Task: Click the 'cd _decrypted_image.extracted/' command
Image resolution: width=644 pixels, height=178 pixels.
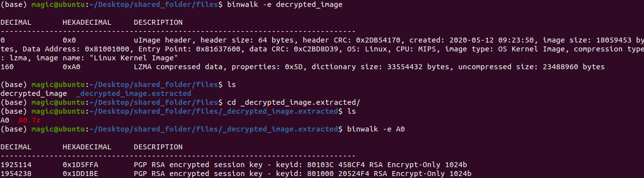Action: click(293, 102)
